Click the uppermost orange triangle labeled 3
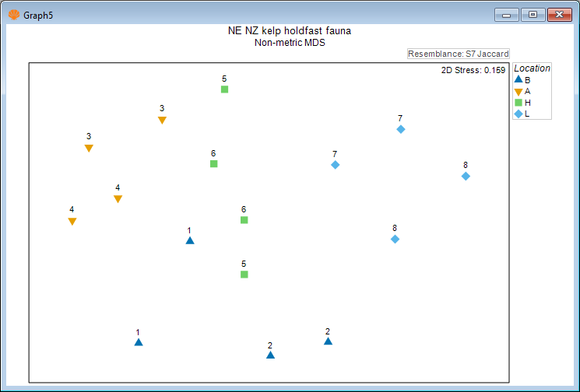Viewport: 580px width, 392px height. pos(162,121)
